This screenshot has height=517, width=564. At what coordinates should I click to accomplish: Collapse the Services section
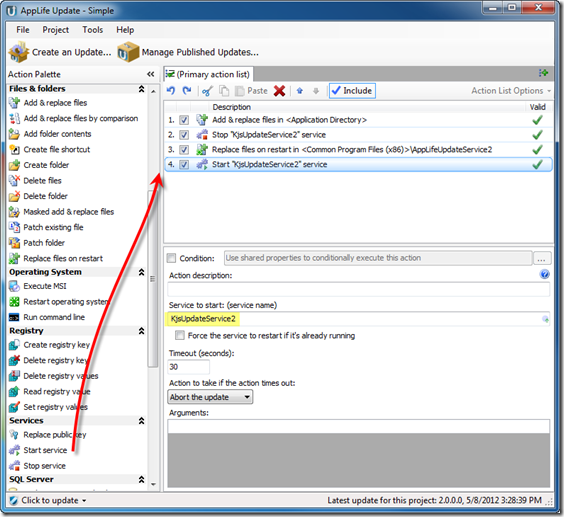click(142, 420)
